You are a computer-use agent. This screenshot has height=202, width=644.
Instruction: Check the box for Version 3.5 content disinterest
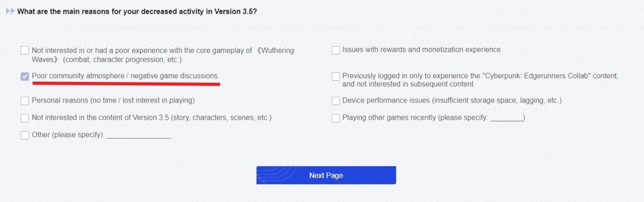coord(25,118)
